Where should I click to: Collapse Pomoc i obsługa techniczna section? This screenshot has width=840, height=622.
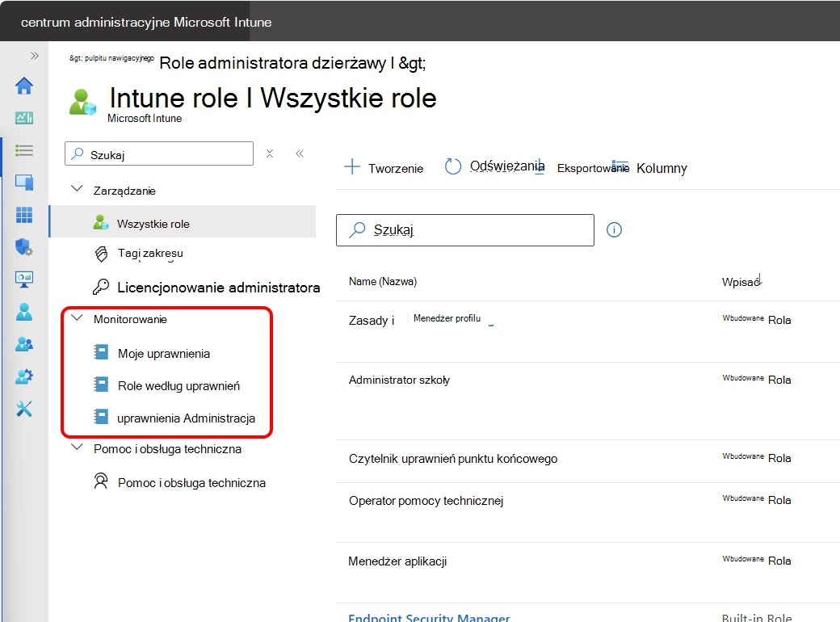click(x=78, y=448)
